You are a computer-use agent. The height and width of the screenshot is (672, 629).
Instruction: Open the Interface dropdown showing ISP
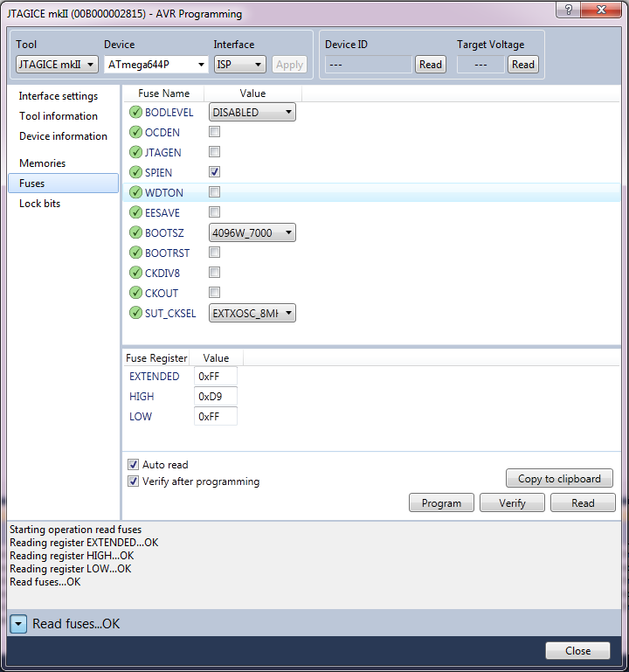point(239,65)
